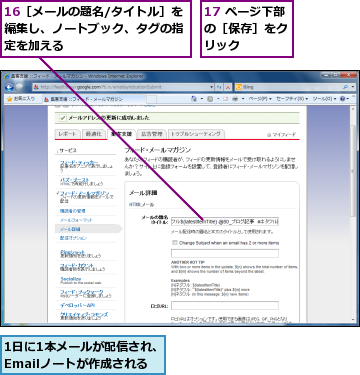360x375 pixels.
Task: Open the デベロッパーAPI service link
Action: pos(77,305)
